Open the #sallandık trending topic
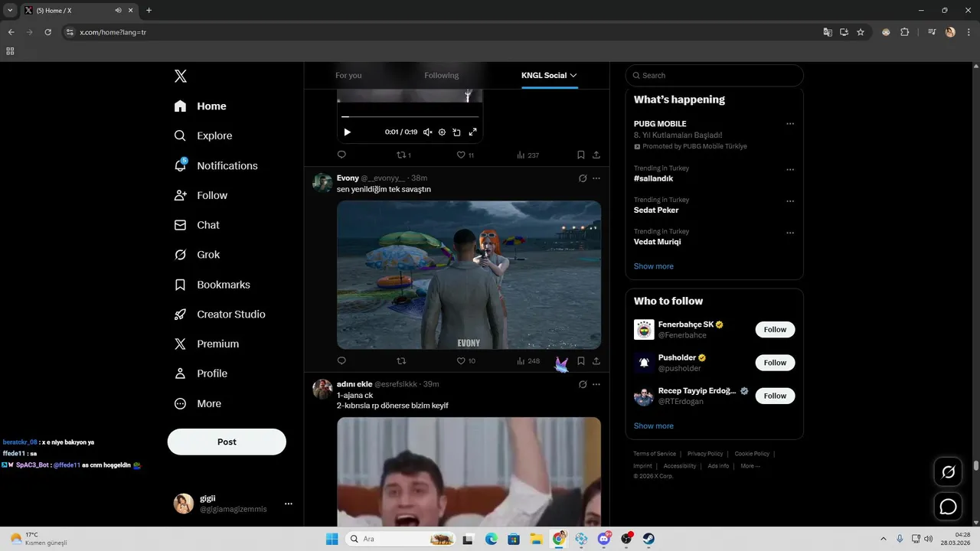980x551 pixels. (x=653, y=178)
